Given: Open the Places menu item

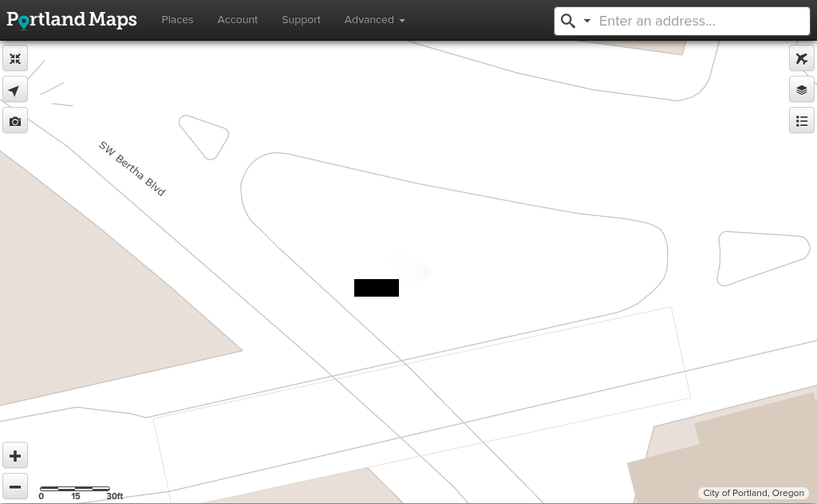Looking at the screenshot, I should tap(177, 20).
